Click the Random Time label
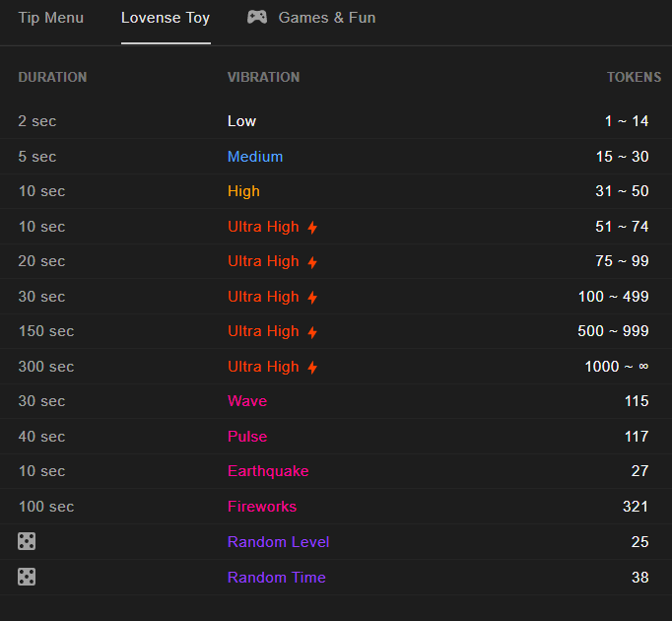 277,578
